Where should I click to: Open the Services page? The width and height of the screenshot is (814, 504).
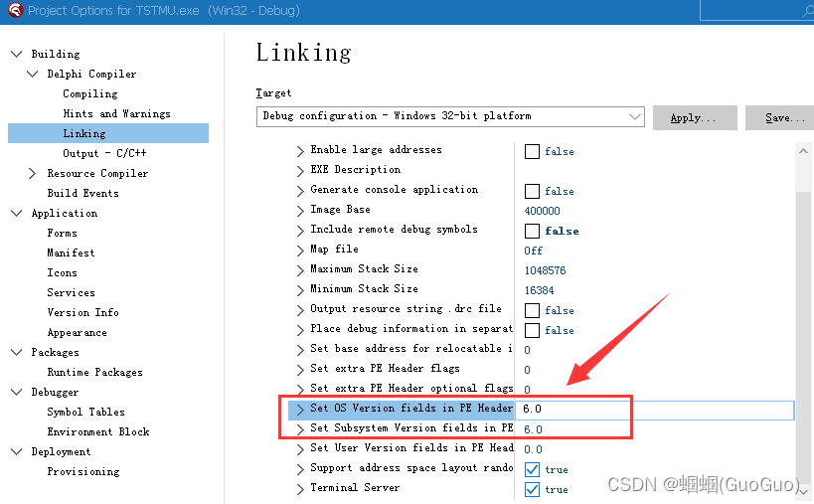[x=72, y=292]
